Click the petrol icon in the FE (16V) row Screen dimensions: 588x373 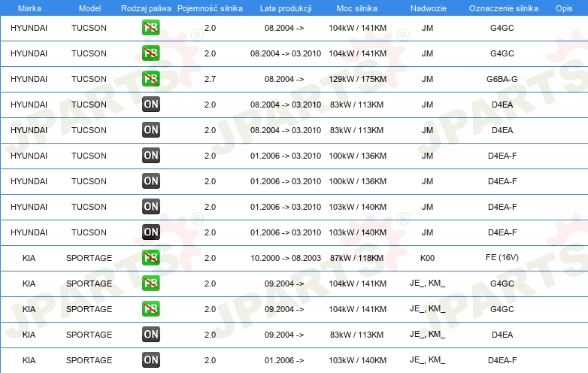pyautogui.click(x=151, y=258)
